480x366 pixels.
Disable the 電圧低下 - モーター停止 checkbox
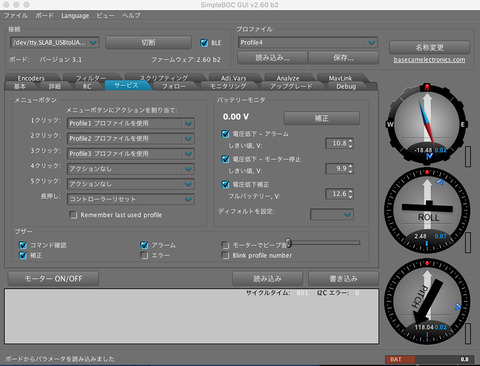(226, 159)
